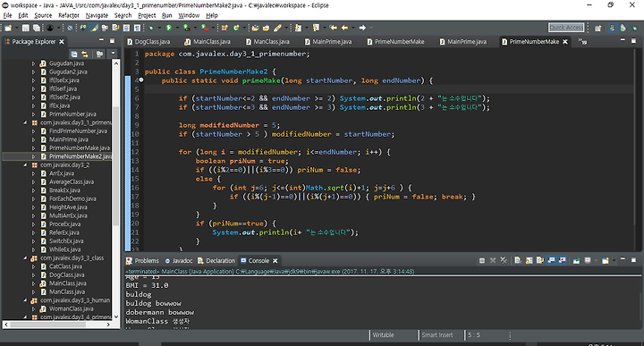Switch to the Javadoc tab

178,261
